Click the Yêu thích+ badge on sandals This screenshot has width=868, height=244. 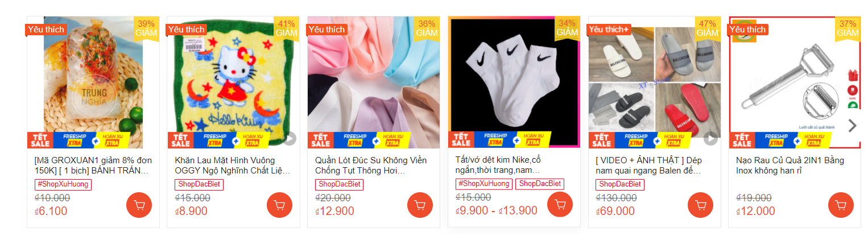click(x=610, y=30)
